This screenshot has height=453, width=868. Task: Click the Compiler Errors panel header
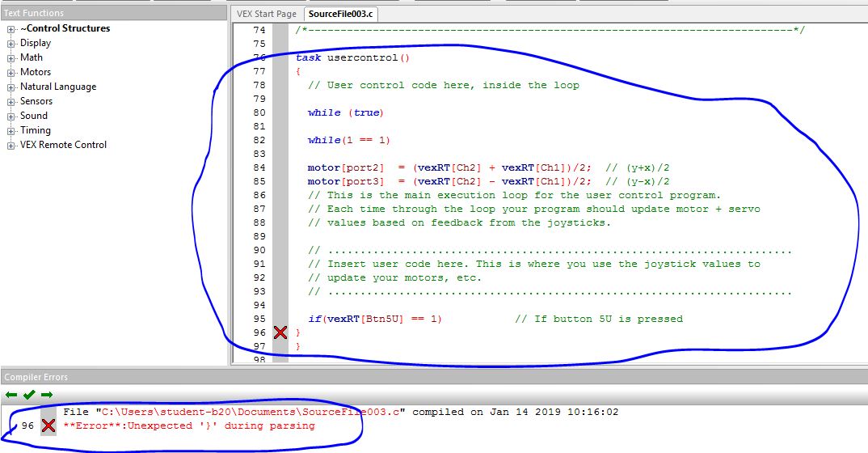434,377
